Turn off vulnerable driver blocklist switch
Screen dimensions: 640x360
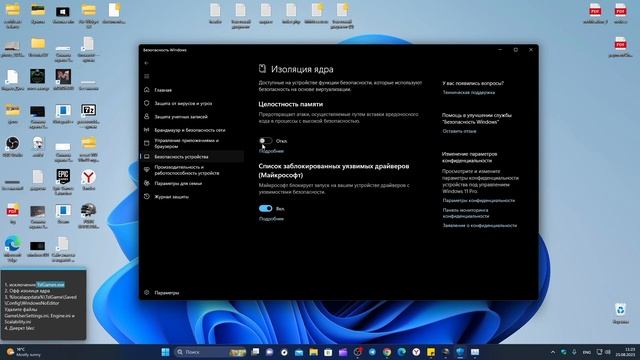(x=265, y=209)
